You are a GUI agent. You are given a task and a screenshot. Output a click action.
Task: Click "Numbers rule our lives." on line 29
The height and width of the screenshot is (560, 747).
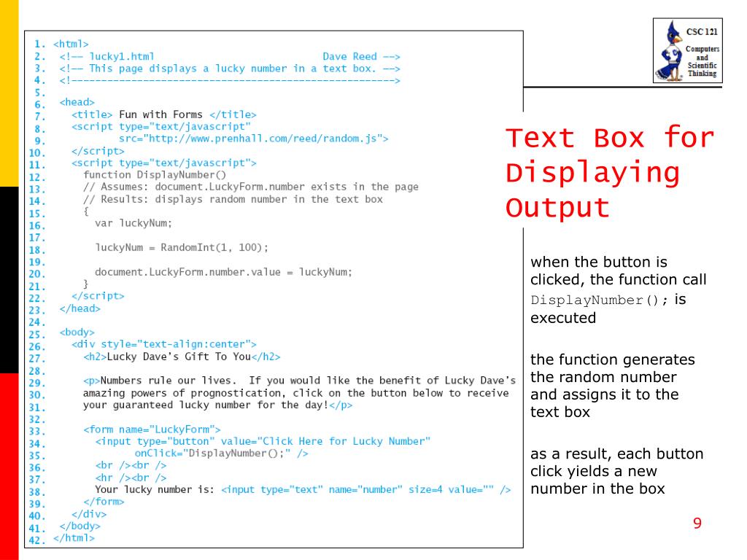(169, 381)
